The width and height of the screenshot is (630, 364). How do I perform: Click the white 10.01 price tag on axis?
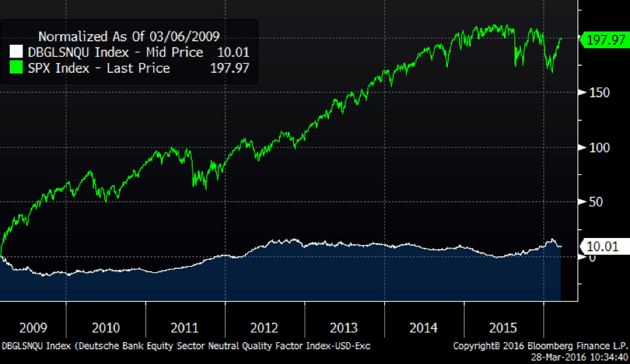[x=603, y=246]
